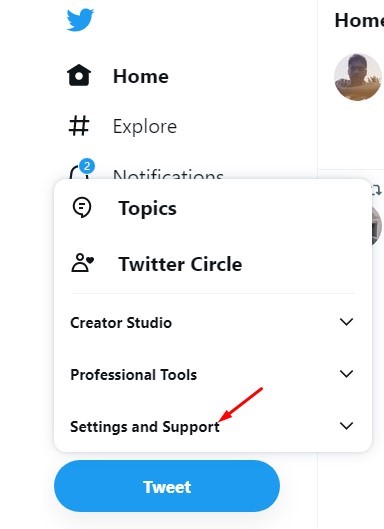This screenshot has width=384, height=529.
Task: Click the Creator Studio label text
Action: click(121, 323)
